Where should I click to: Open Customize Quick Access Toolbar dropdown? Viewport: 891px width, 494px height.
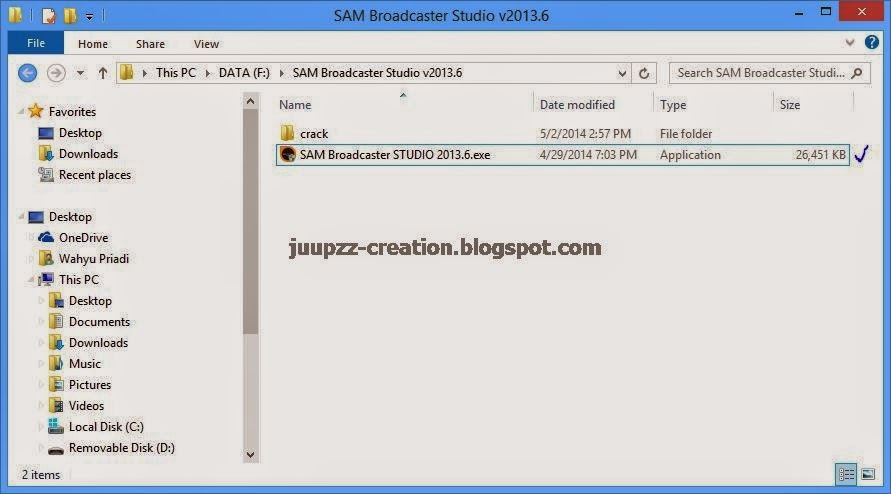[89, 16]
